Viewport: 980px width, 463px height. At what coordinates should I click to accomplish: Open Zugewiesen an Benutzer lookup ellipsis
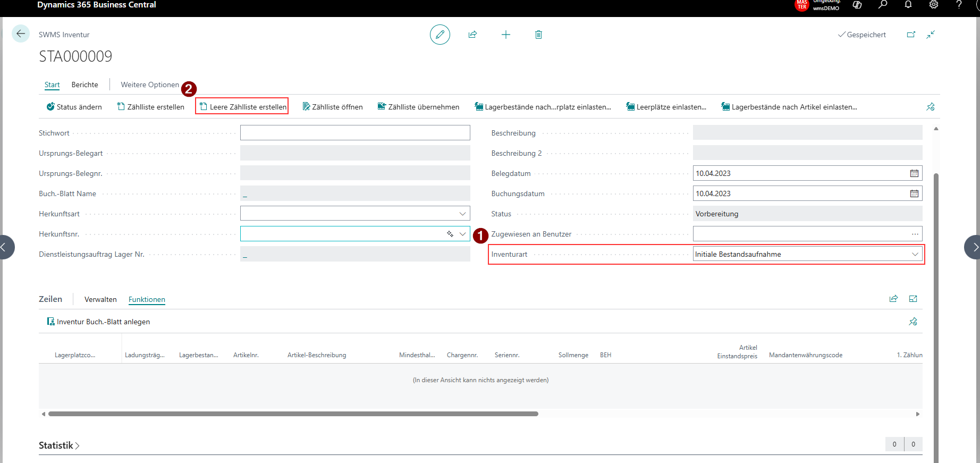915,234
